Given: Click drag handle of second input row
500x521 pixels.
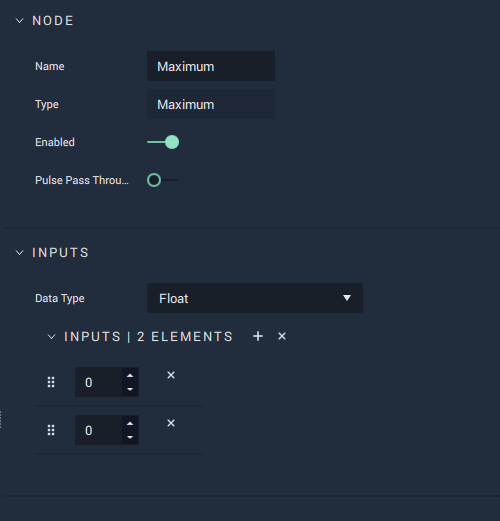Looking at the screenshot, I should tap(51, 430).
